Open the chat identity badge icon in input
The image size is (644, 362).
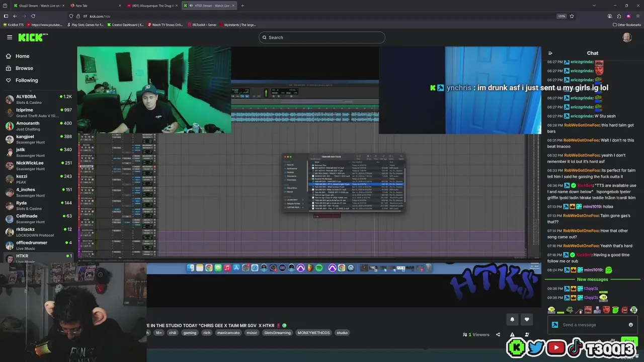tap(555, 325)
